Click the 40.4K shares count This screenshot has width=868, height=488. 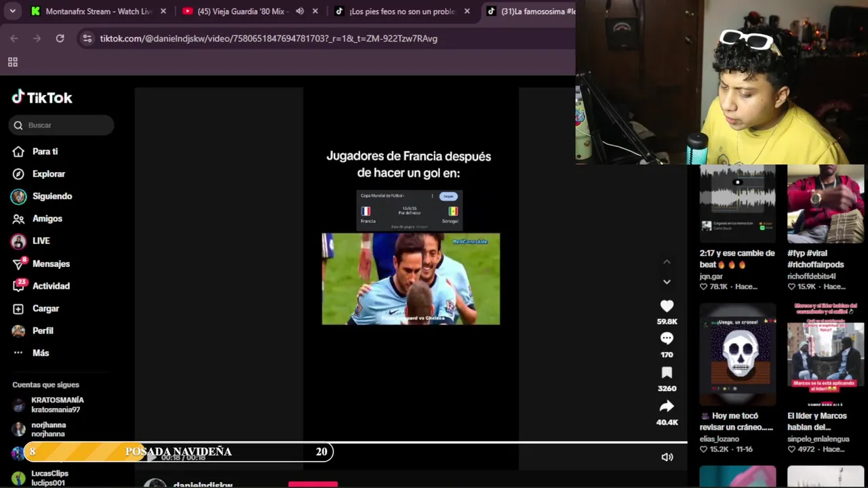point(667,422)
